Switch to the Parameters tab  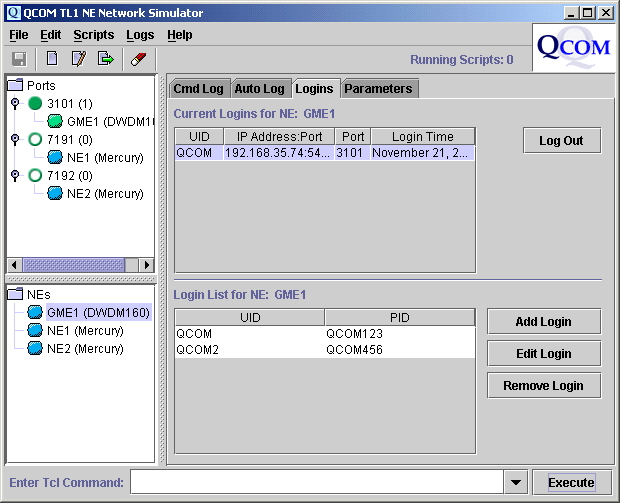pos(378,89)
